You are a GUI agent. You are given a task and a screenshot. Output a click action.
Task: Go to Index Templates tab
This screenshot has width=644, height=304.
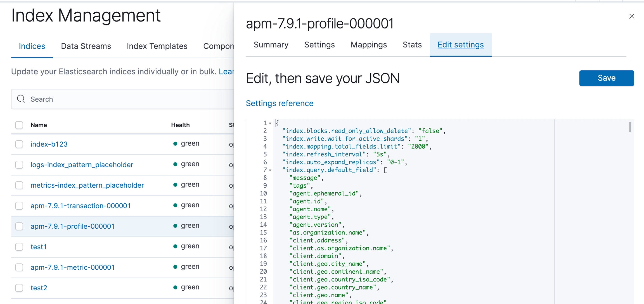(157, 46)
